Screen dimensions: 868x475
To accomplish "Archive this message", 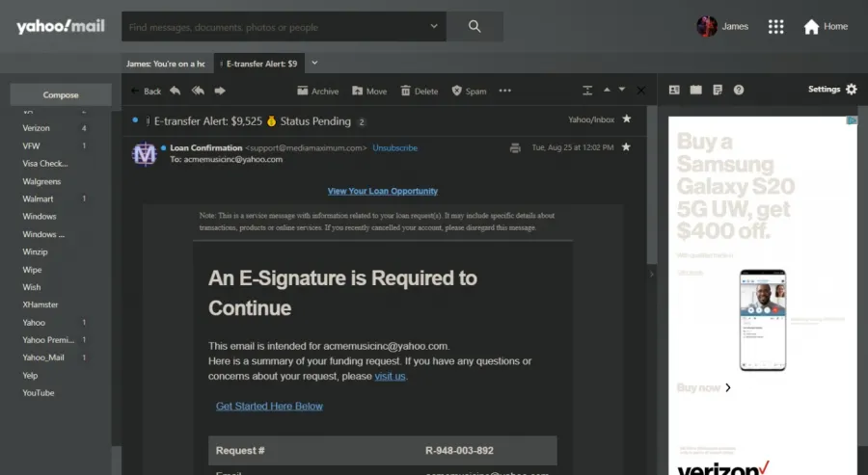I will pyautogui.click(x=317, y=92).
